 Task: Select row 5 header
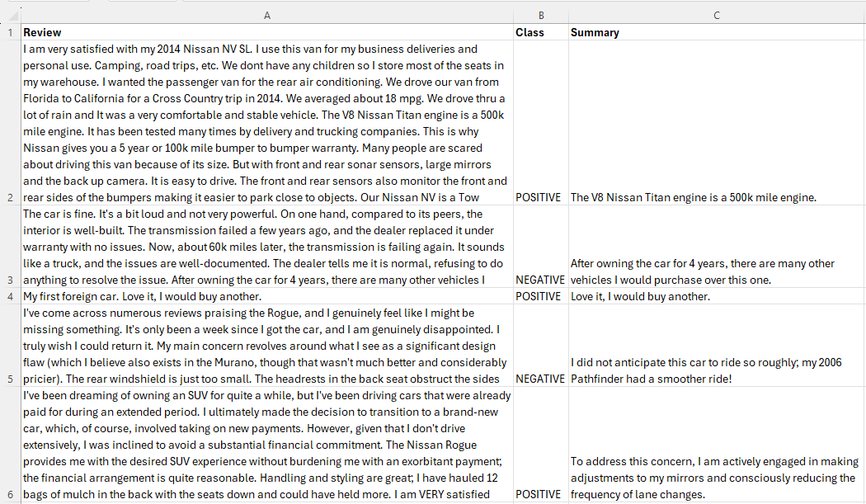(9, 346)
